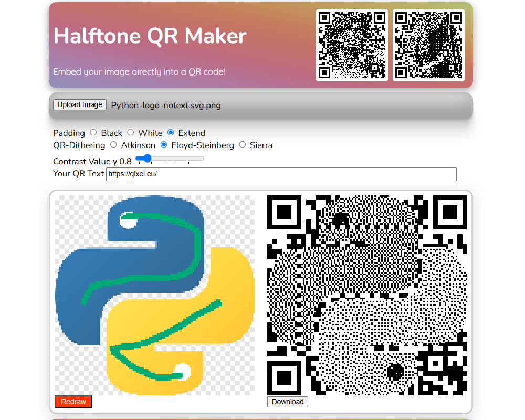Click the Contrast Value gamma slider

coord(170,159)
